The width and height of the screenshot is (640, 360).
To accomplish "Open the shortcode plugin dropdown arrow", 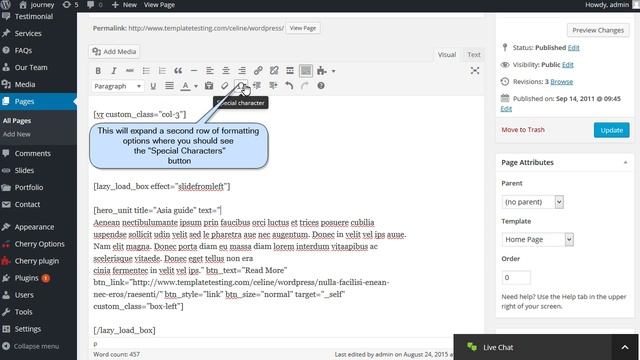I will 333,71.
